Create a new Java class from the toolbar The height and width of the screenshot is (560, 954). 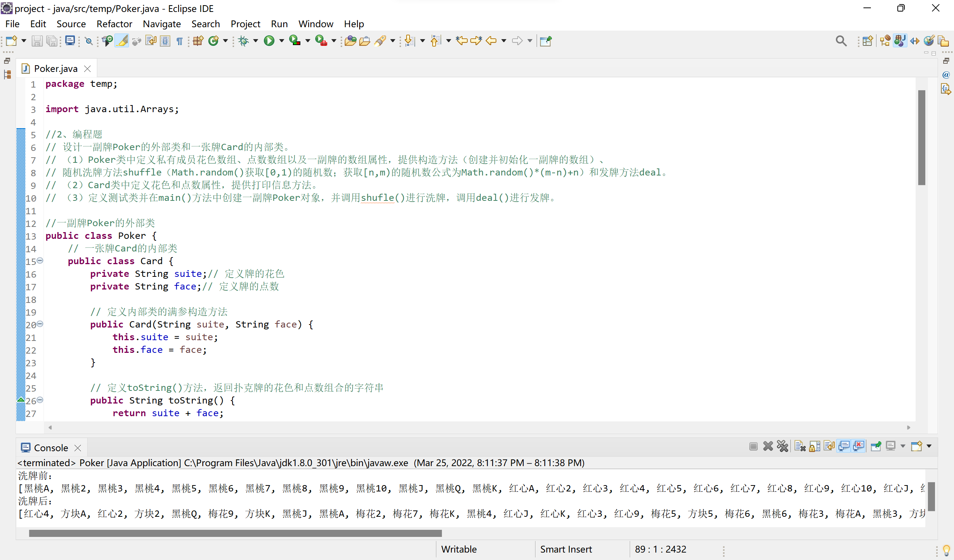tap(214, 41)
